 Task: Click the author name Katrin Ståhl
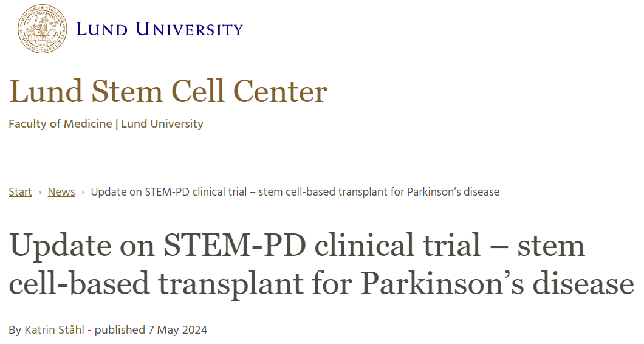[x=55, y=330]
